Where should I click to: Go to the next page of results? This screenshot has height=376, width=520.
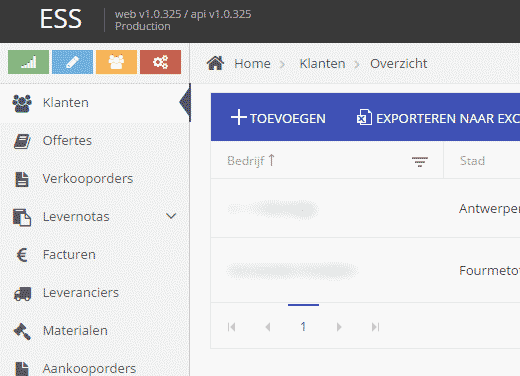point(339,327)
